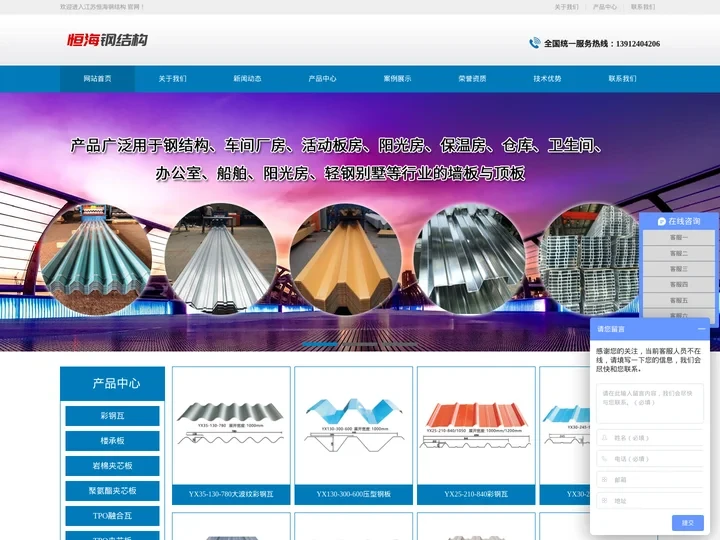The image size is (720, 540).
Task: Minimize the 请您留言 message panel
Action: (701, 329)
